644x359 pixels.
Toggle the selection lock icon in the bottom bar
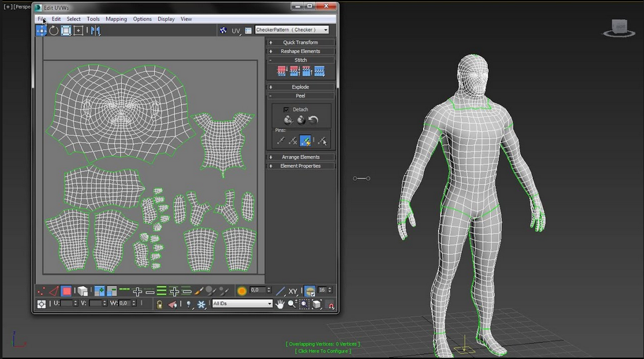(160, 303)
